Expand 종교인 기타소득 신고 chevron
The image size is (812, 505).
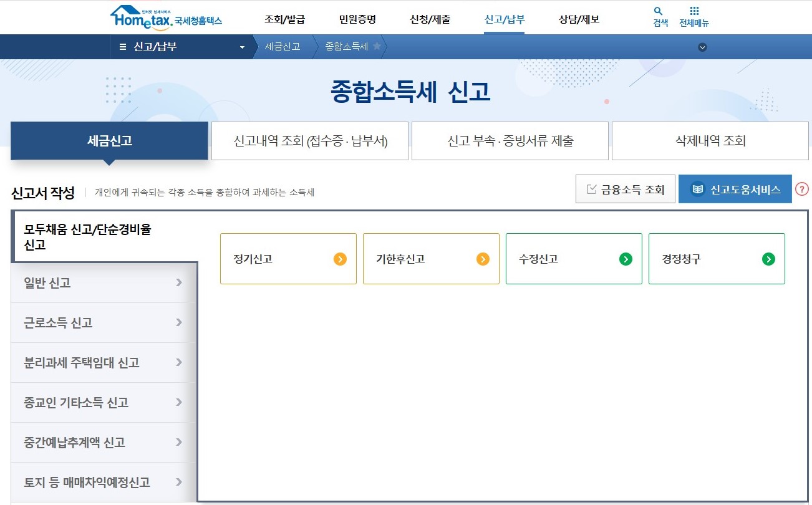tap(179, 402)
